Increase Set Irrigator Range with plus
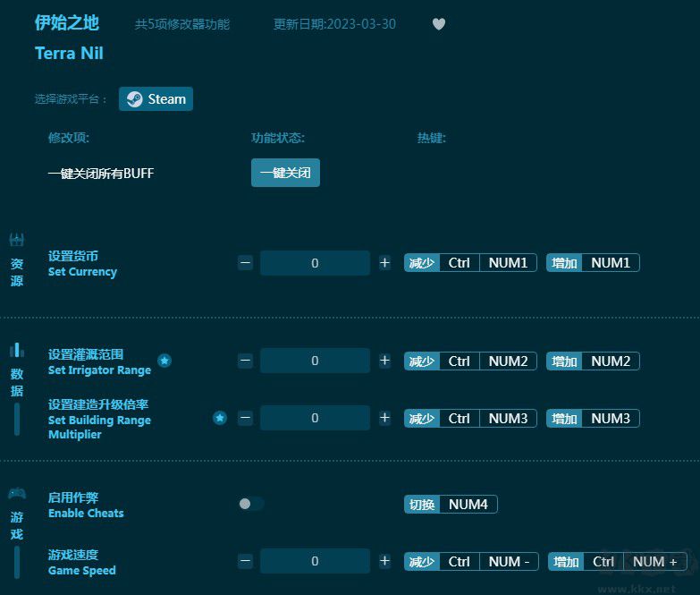 [384, 361]
